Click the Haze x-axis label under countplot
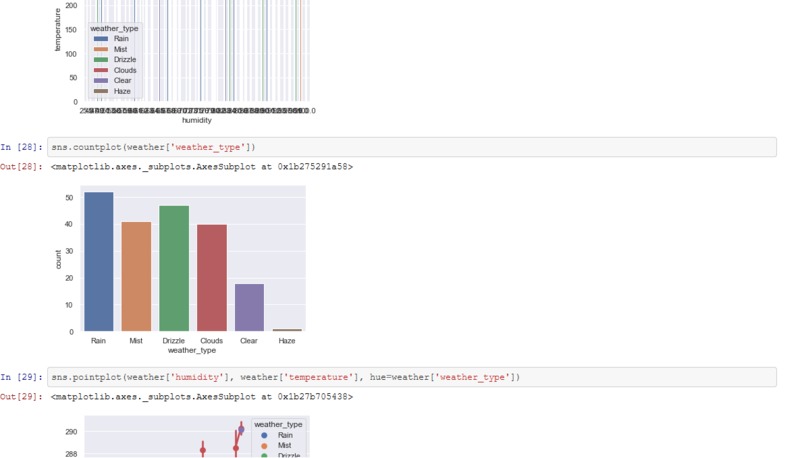The height and width of the screenshot is (458, 806). click(x=287, y=341)
